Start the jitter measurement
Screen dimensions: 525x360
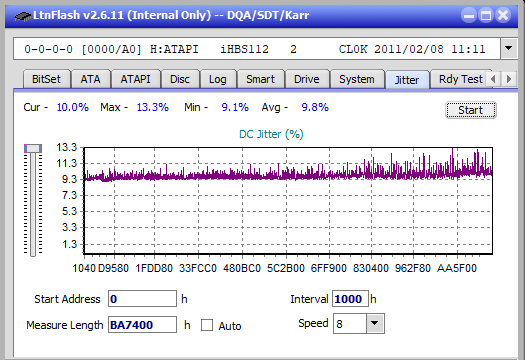click(x=471, y=110)
